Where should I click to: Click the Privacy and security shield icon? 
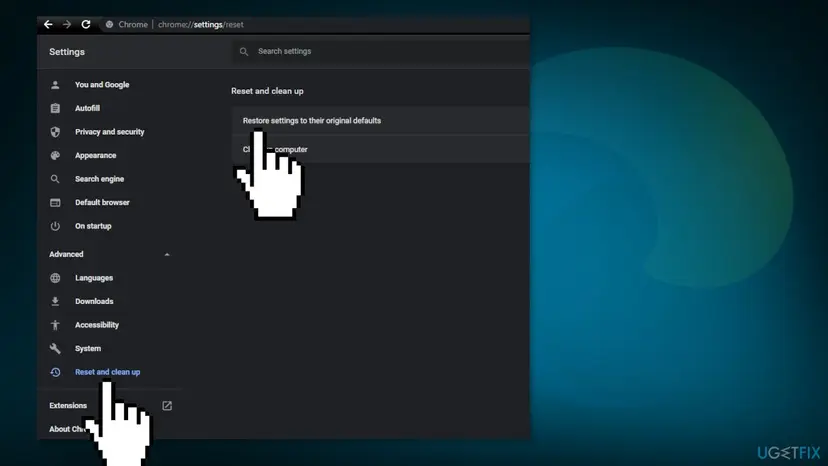55,132
